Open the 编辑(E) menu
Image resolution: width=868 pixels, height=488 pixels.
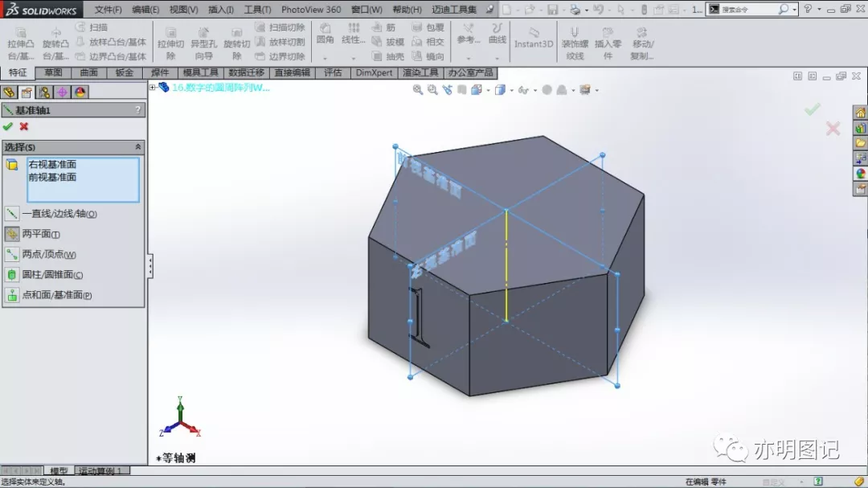[x=145, y=10]
